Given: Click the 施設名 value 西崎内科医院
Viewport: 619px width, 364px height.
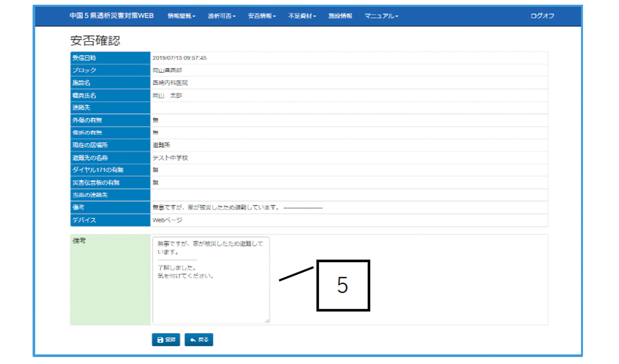Looking at the screenshot, I should pos(170,83).
